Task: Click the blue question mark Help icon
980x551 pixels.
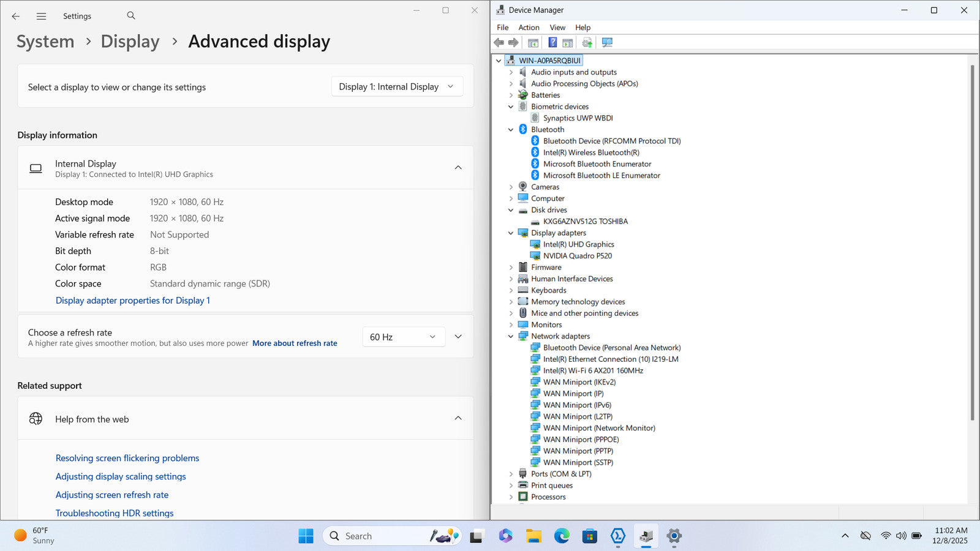Action: tap(552, 42)
